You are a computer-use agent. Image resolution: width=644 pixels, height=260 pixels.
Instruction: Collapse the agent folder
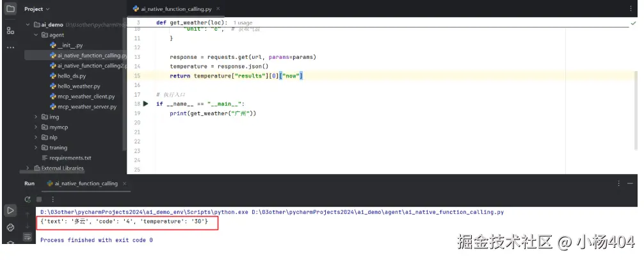point(36,35)
